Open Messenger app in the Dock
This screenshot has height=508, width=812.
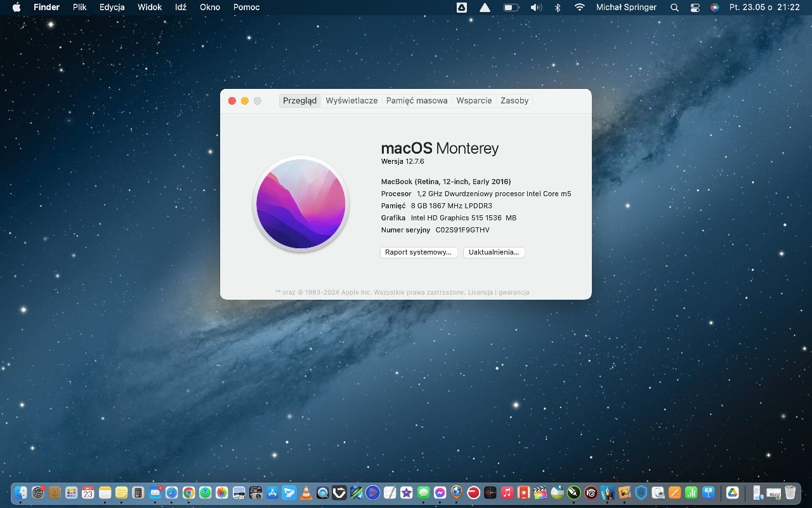pos(440,492)
